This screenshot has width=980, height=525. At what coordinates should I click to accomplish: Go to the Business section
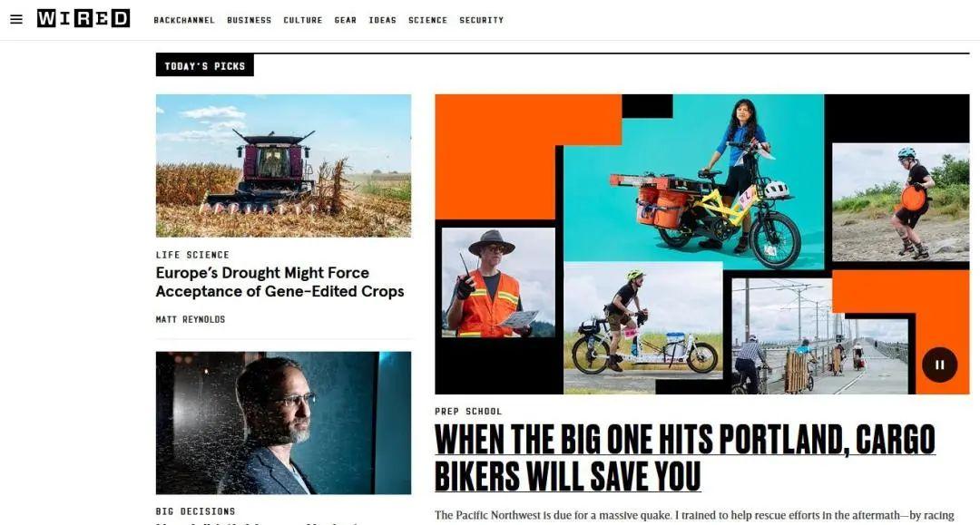250,20
